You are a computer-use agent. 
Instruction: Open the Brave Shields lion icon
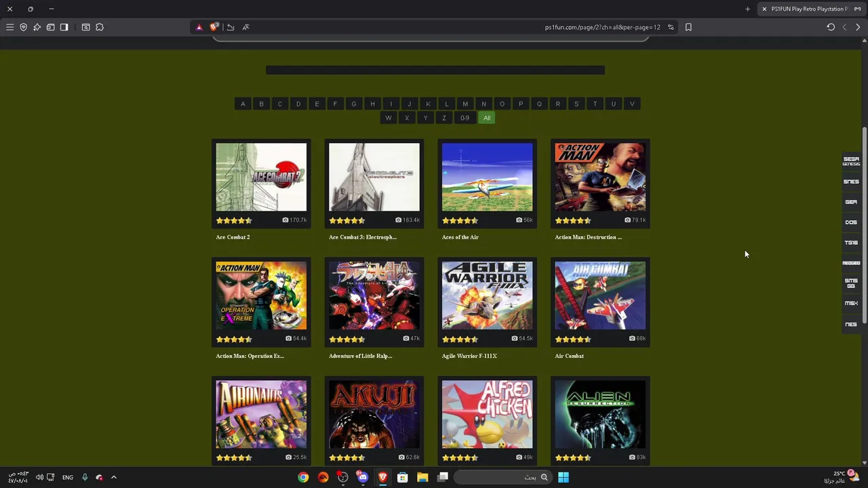(214, 27)
